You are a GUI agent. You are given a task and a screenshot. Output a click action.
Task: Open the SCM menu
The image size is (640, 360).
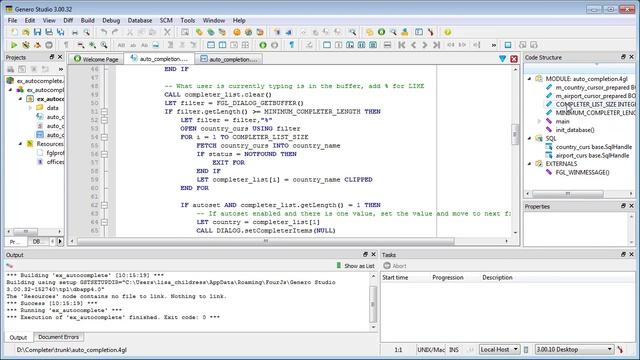click(x=166, y=20)
